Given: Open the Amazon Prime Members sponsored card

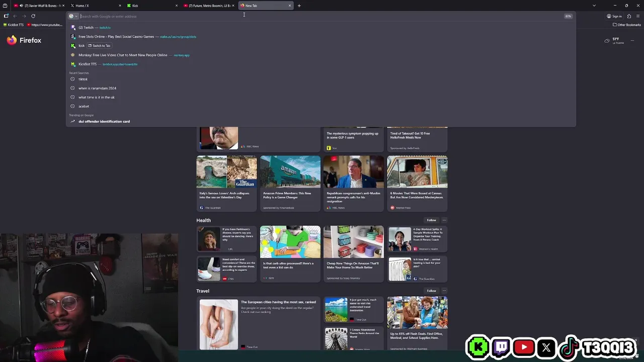Looking at the screenshot, I should point(290,184).
